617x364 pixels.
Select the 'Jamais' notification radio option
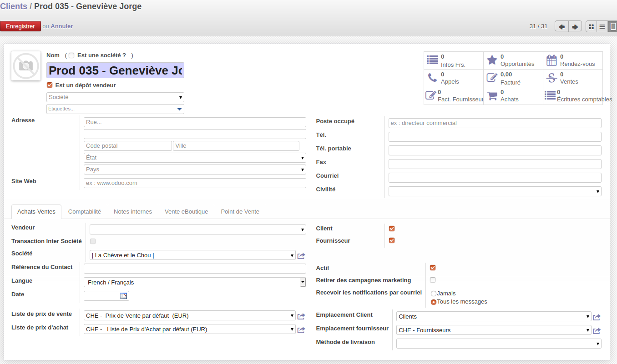click(433, 294)
